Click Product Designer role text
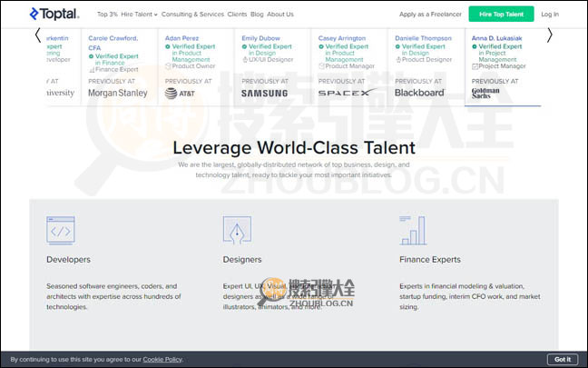 (x=426, y=60)
